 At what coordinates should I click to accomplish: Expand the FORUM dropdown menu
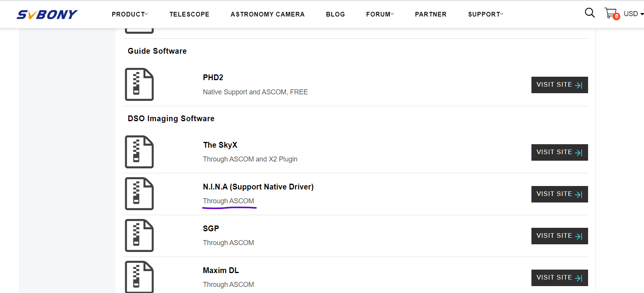(x=380, y=14)
